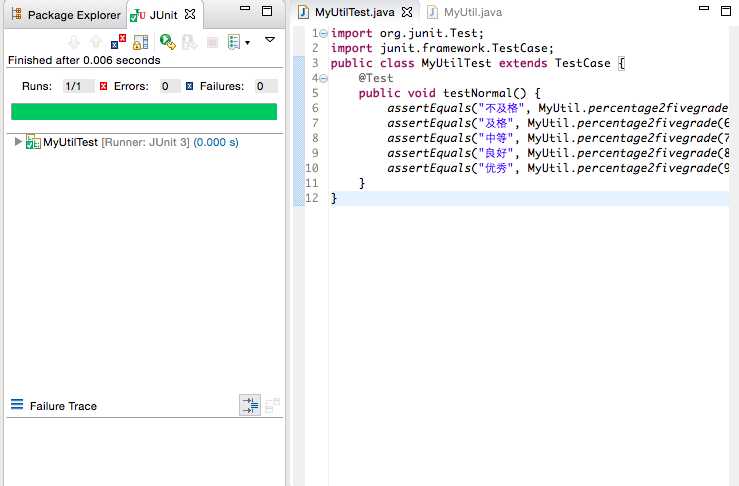This screenshot has height=486, width=739.
Task: Click line number 5 in the gutter
Action: pos(315,93)
